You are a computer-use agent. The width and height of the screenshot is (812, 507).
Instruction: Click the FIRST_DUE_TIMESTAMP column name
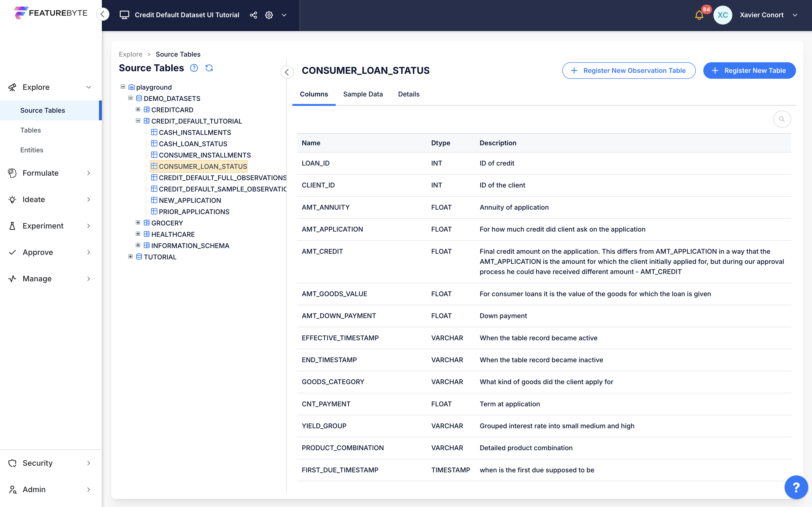(340, 470)
